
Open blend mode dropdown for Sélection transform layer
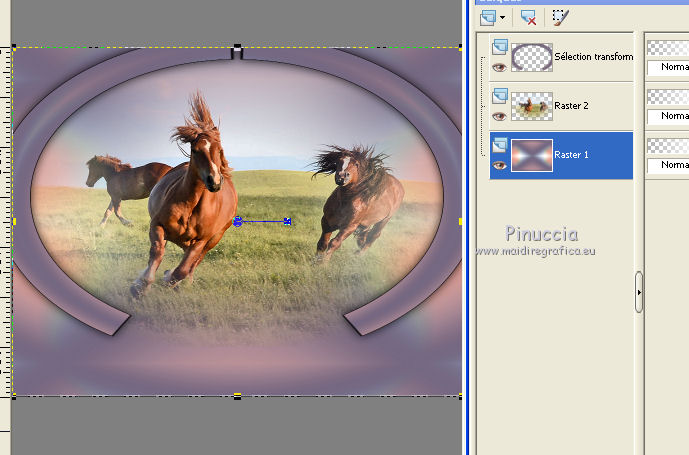point(668,67)
